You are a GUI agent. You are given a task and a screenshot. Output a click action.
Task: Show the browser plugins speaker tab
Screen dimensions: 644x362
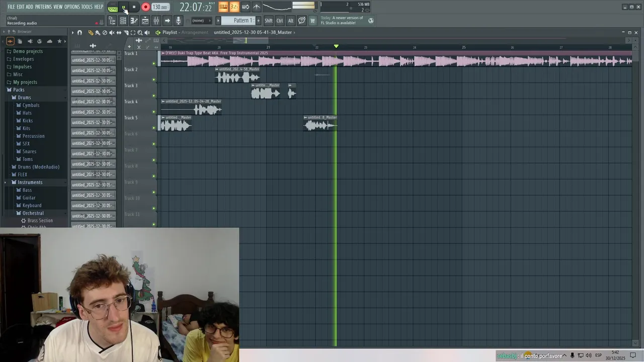[x=30, y=41]
